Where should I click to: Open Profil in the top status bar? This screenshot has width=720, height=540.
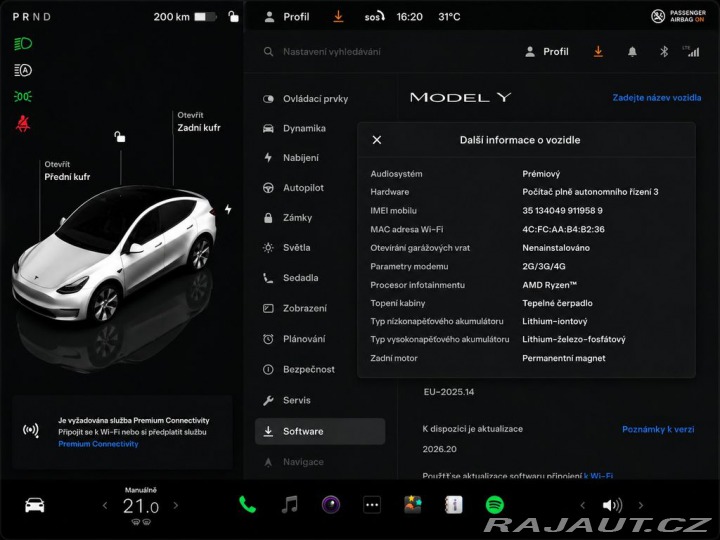click(x=287, y=17)
